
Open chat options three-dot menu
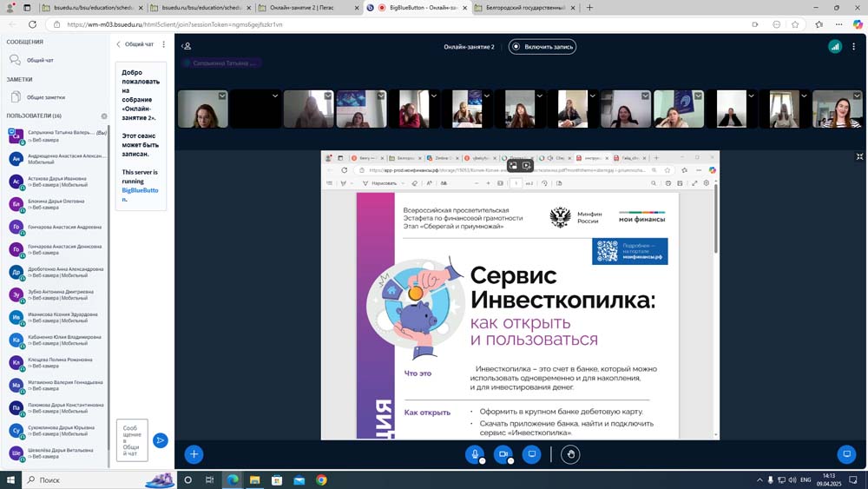(163, 44)
